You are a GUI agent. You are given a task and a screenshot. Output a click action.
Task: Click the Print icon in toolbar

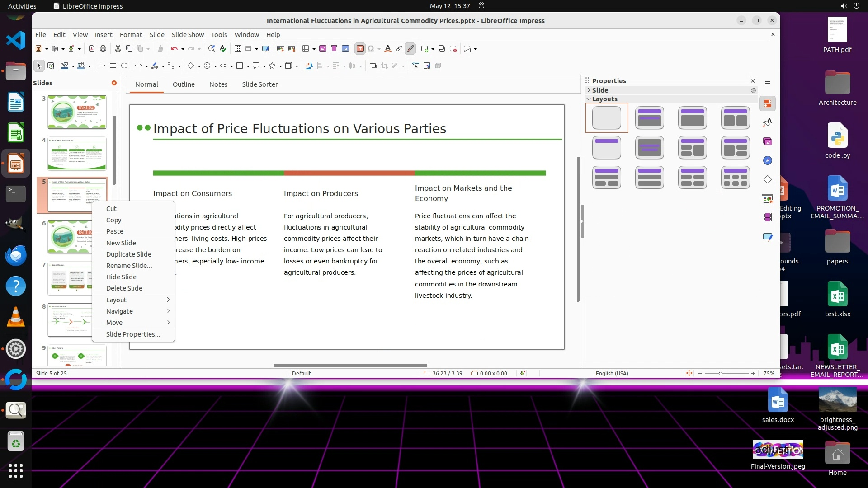(103, 49)
